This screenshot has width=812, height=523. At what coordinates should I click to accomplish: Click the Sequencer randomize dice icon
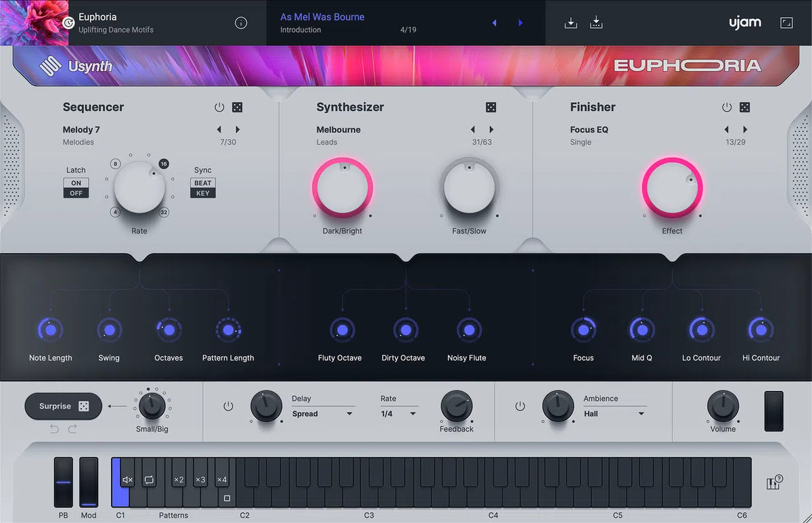238,107
